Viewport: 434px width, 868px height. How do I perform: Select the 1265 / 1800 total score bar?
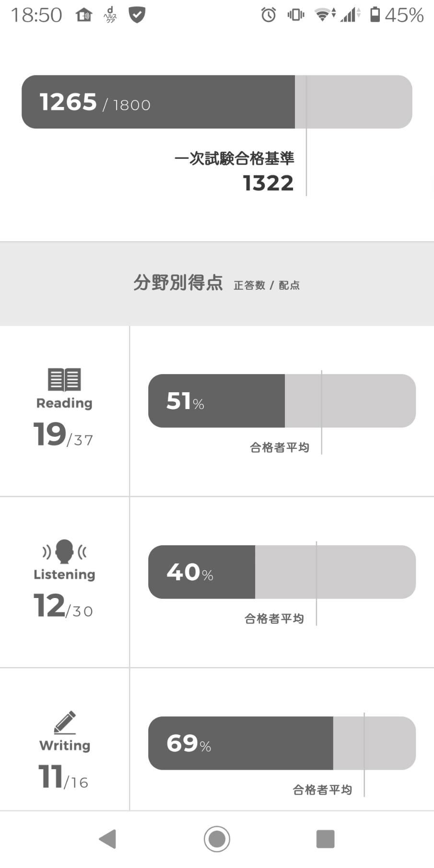click(217, 102)
